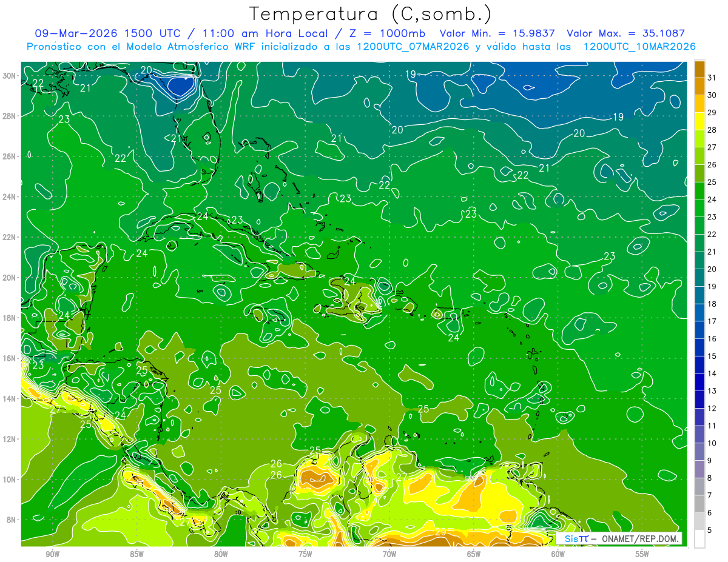Click the color bar label '31'
This screenshot has width=728, height=562.
coord(712,78)
